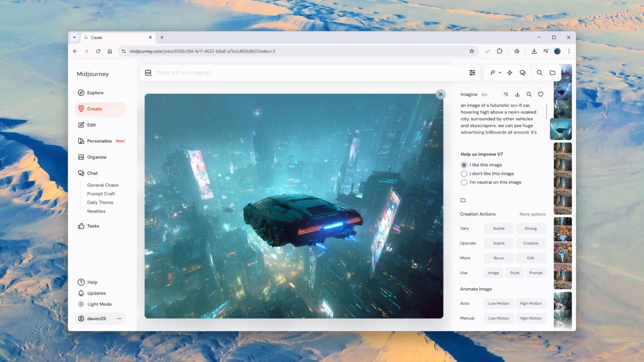Open the account menu dots next to daven29

[119, 319]
